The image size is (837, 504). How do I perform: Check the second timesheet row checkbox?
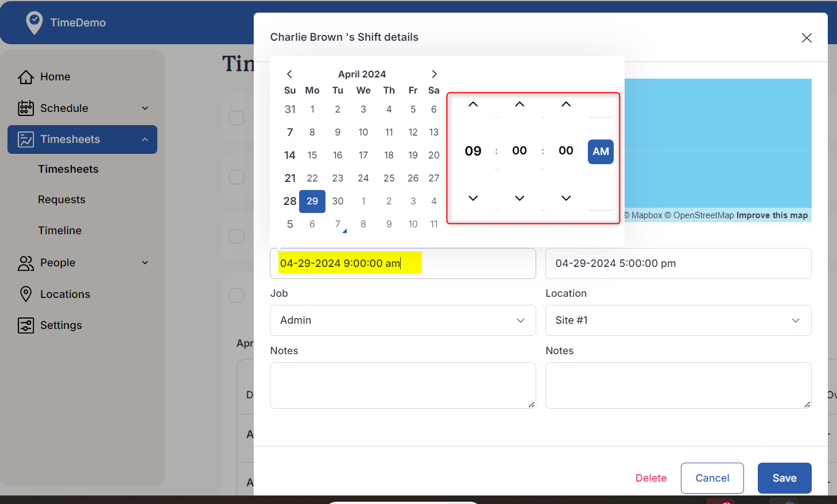pos(237,177)
